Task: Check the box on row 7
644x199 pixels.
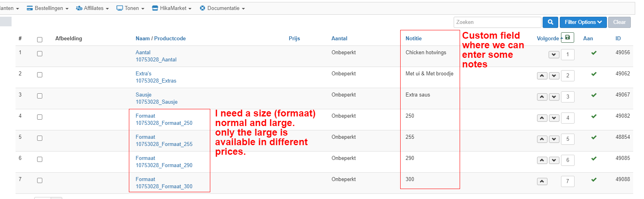Action: point(40,180)
